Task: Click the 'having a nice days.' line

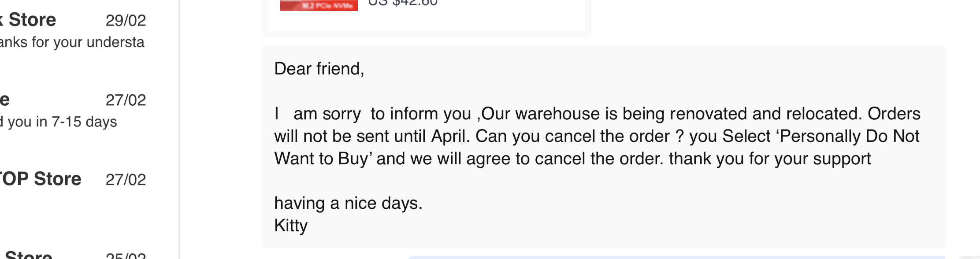Action: 348,203
